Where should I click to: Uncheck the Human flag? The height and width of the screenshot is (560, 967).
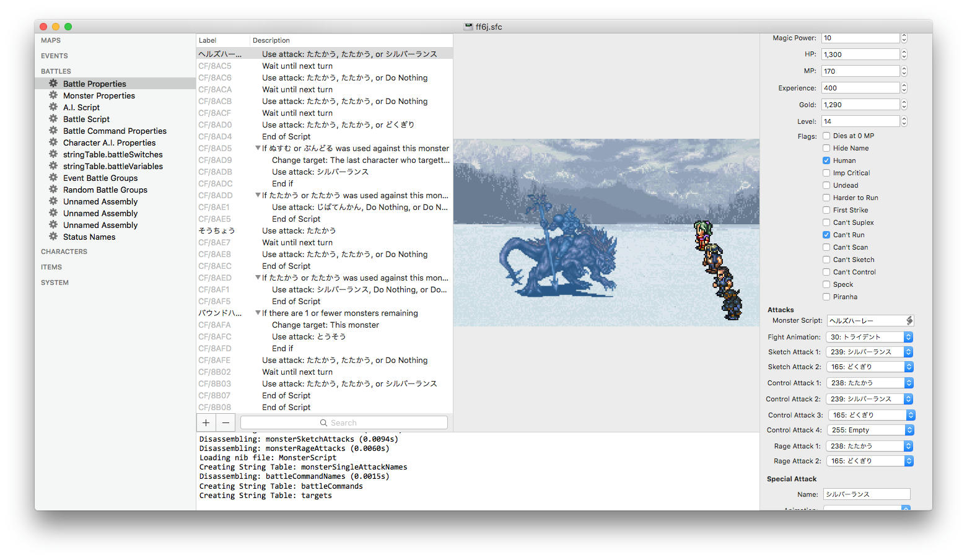826,160
